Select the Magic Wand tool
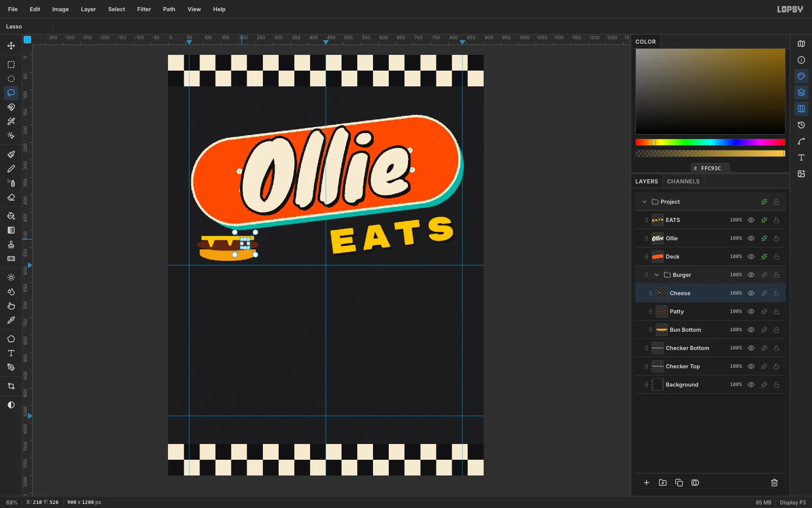812x508 pixels. (11, 121)
